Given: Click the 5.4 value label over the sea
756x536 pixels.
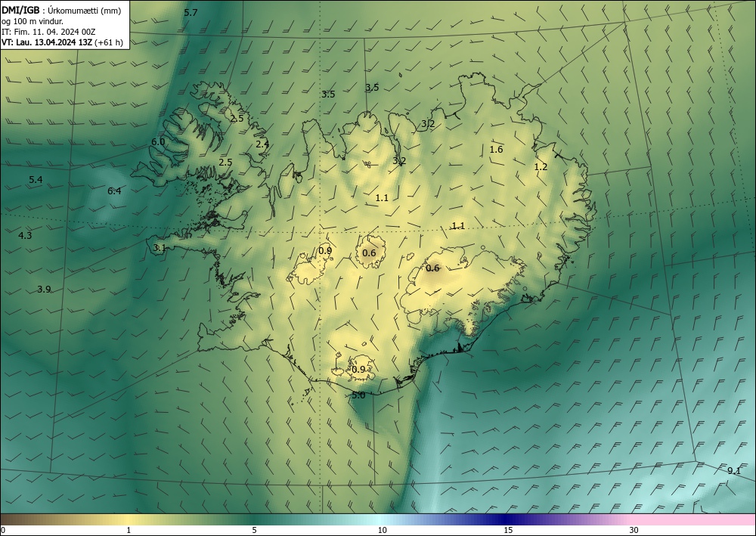Looking at the screenshot, I should pyautogui.click(x=36, y=180).
